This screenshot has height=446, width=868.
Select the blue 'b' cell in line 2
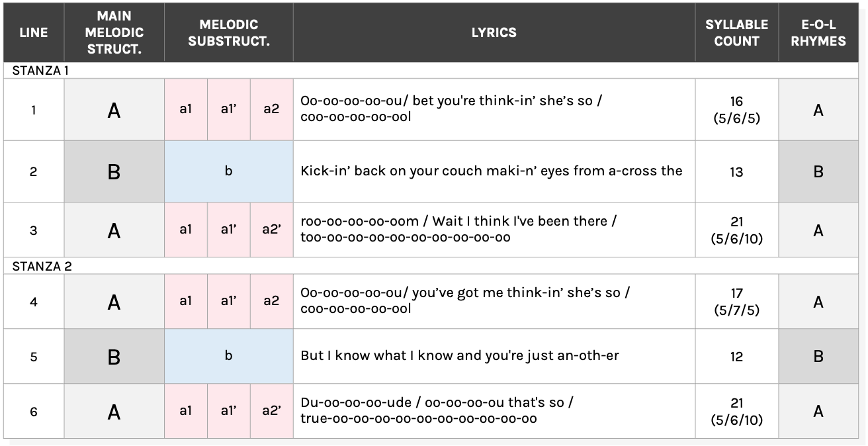[x=228, y=171]
